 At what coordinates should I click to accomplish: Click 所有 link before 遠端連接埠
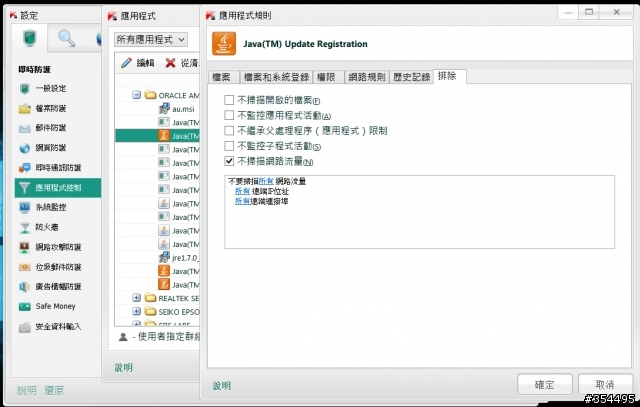[242, 201]
